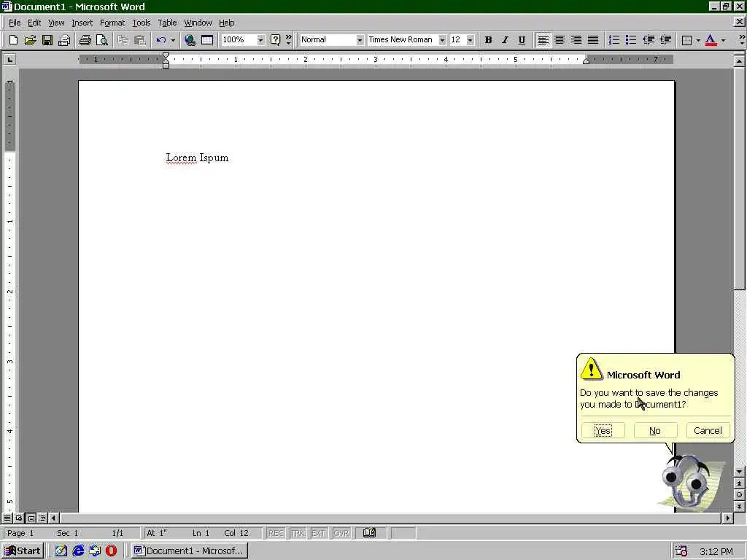Decrease the paragraph indent
Image resolution: width=747 pixels, height=560 pixels.
648,40
